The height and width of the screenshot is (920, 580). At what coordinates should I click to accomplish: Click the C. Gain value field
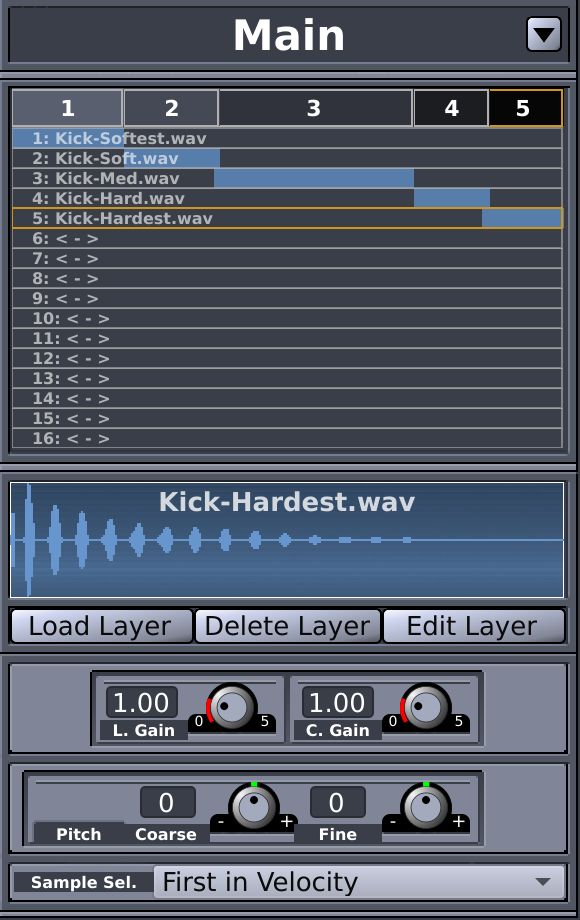coord(337,702)
